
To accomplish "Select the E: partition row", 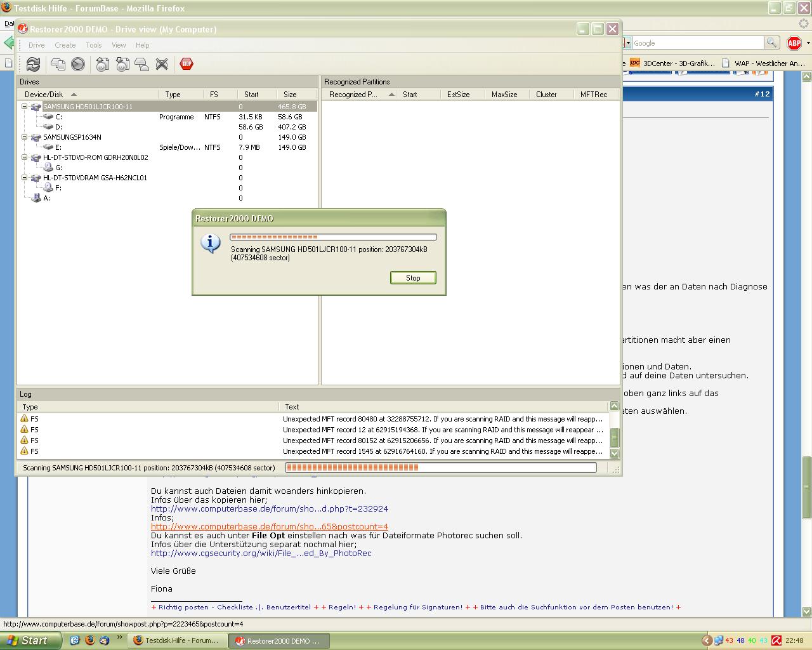I will [x=168, y=147].
